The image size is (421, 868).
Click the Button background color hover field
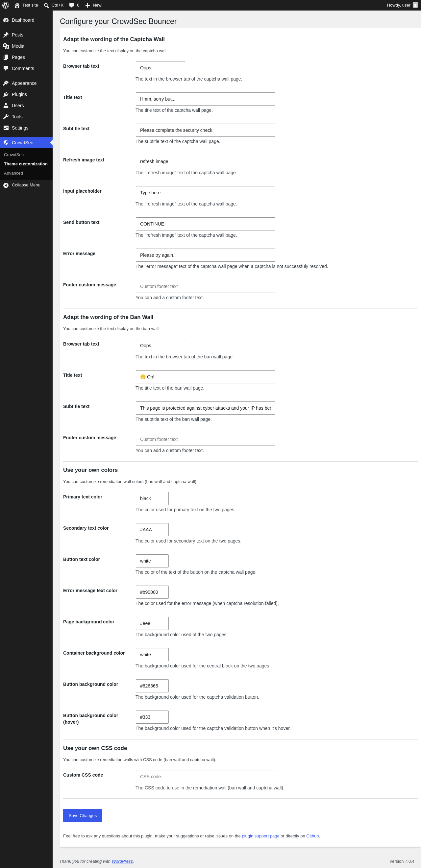152,717
